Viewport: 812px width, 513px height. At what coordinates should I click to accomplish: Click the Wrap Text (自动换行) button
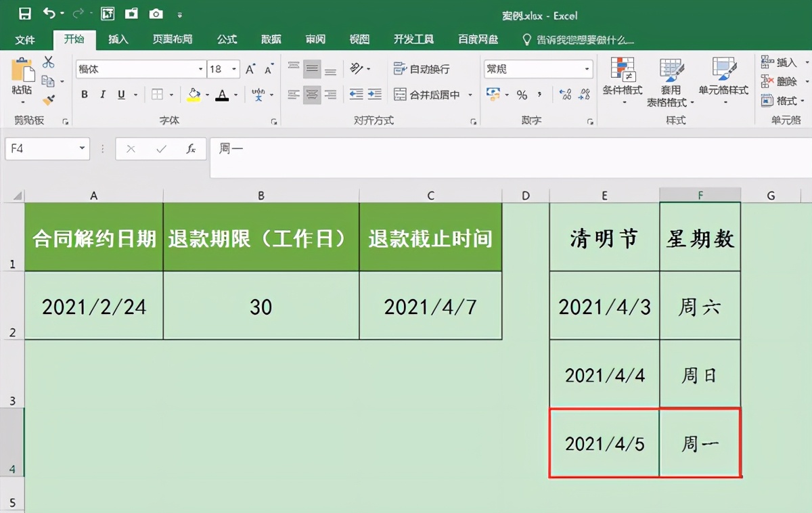click(422, 69)
